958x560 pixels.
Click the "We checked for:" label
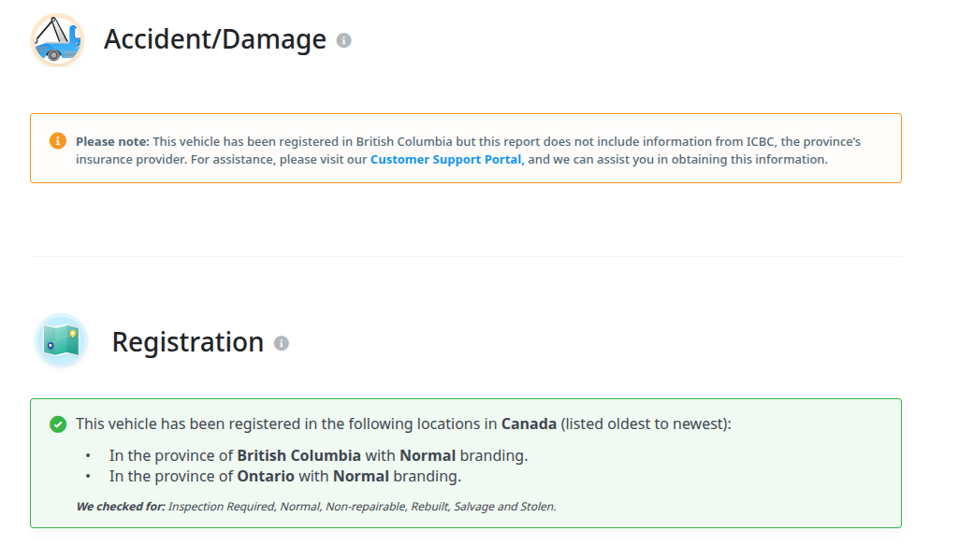click(121, 507)
